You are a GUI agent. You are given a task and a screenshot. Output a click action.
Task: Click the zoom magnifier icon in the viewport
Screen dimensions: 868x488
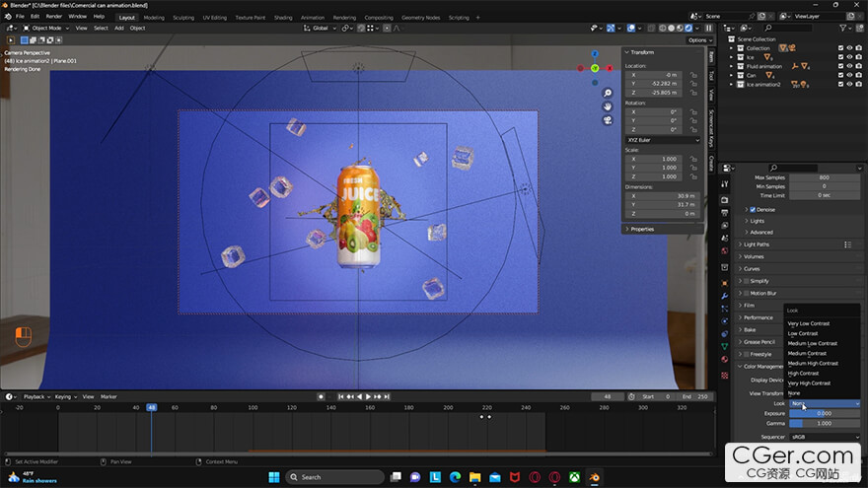(608, 93)
